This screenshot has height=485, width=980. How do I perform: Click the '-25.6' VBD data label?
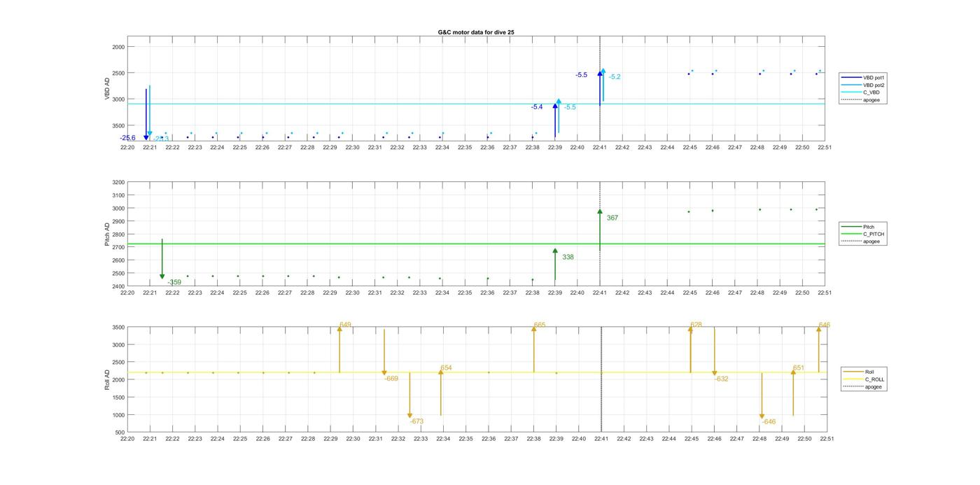click(x=127, y=138)
